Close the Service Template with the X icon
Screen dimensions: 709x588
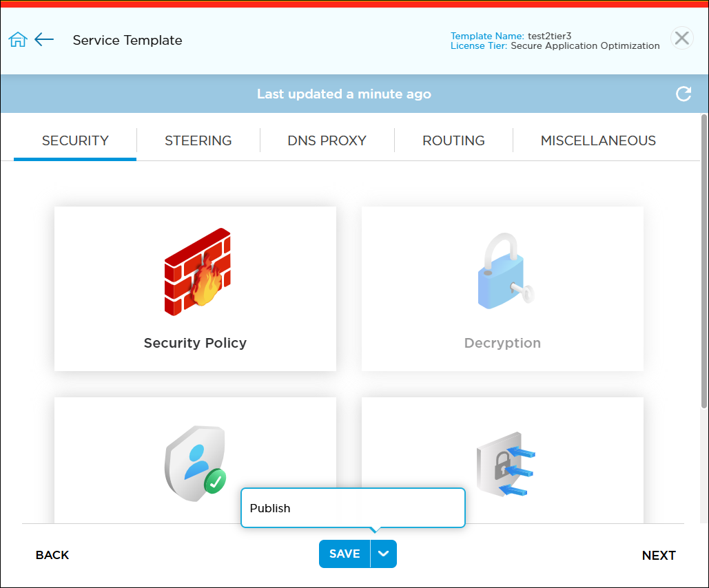681,38
